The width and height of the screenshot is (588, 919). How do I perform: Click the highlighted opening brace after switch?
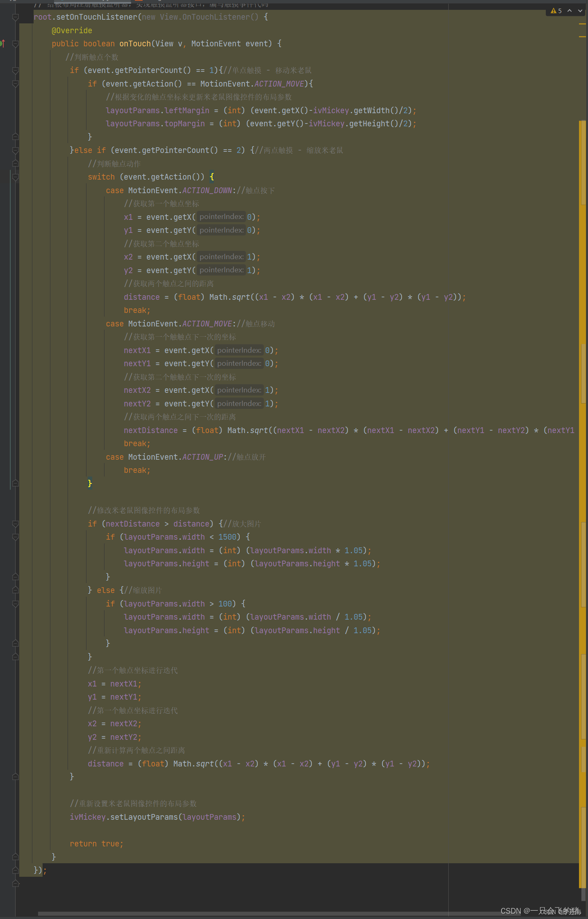(212, 177)
